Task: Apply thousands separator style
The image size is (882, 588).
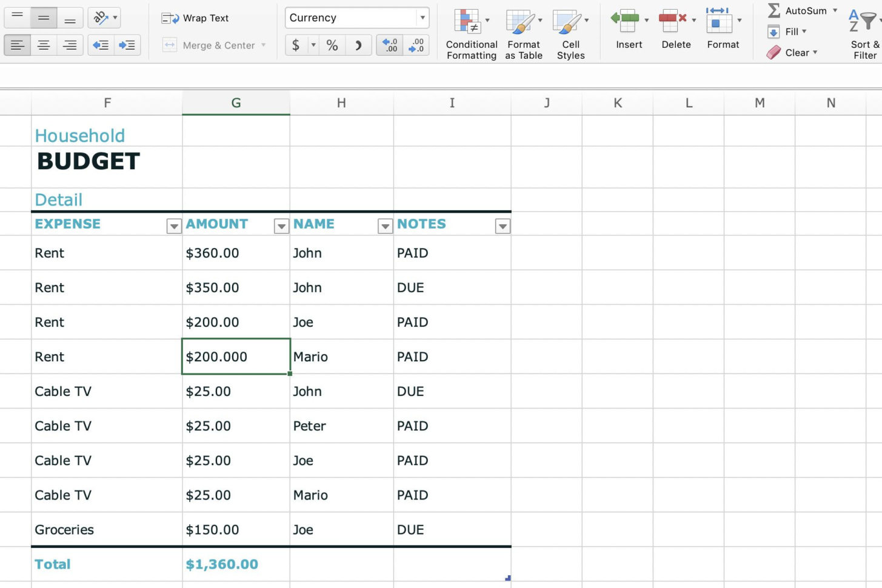Action: (x=358, y=45)
